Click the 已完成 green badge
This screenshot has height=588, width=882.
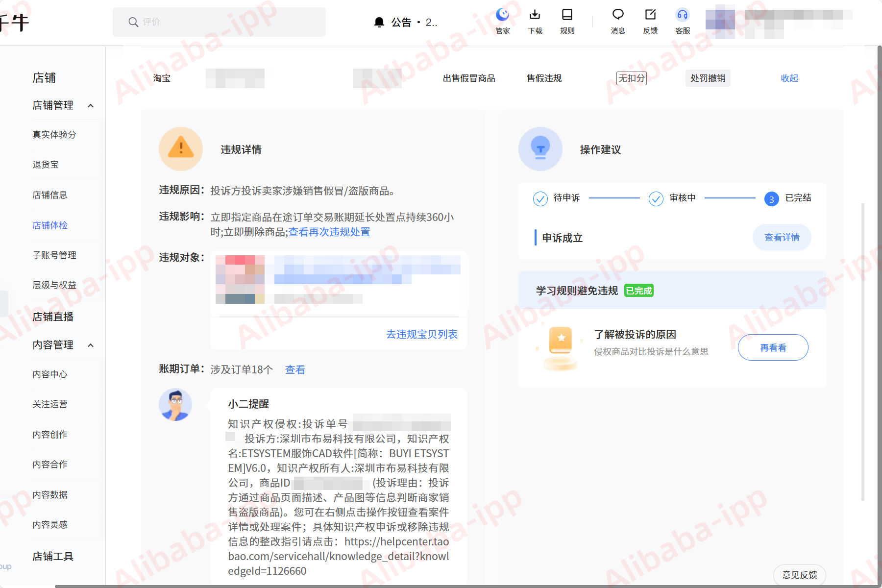point(639,291)
